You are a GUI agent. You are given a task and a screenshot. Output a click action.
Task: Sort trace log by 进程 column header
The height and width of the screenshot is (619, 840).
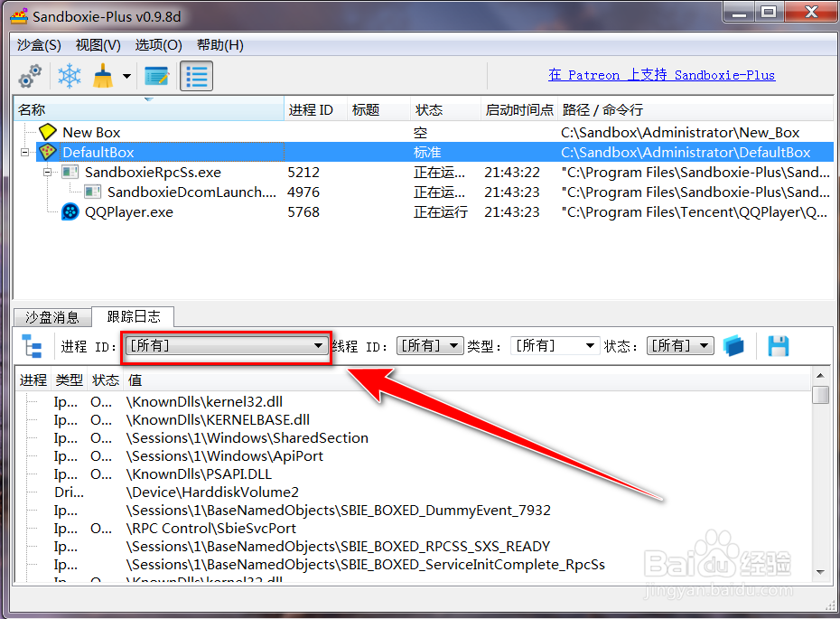(33, 380)
